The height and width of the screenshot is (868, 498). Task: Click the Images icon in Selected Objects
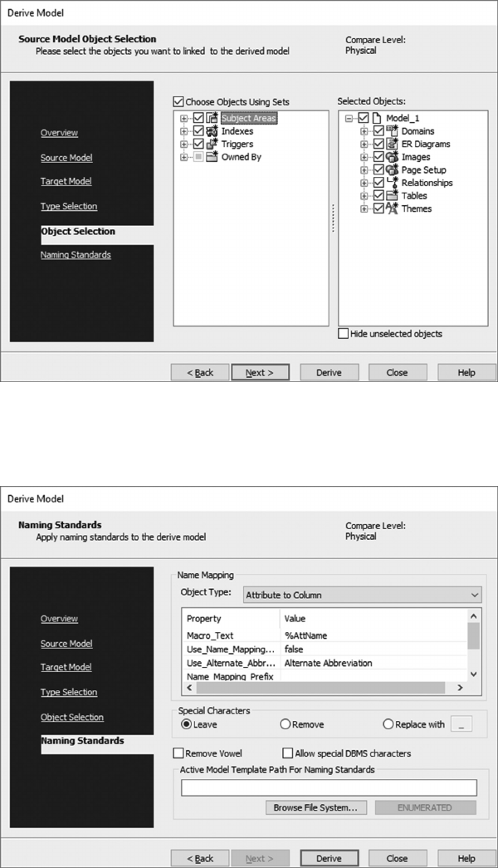pos(392,157)
